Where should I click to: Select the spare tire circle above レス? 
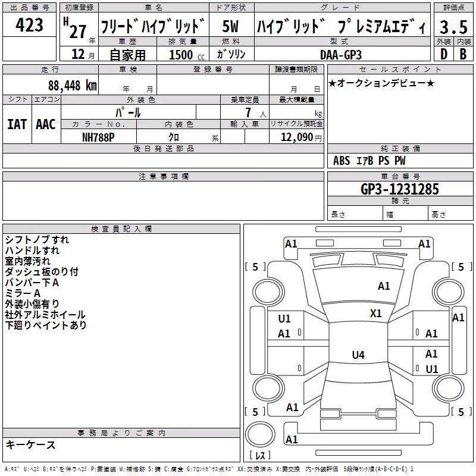point(260,434)
